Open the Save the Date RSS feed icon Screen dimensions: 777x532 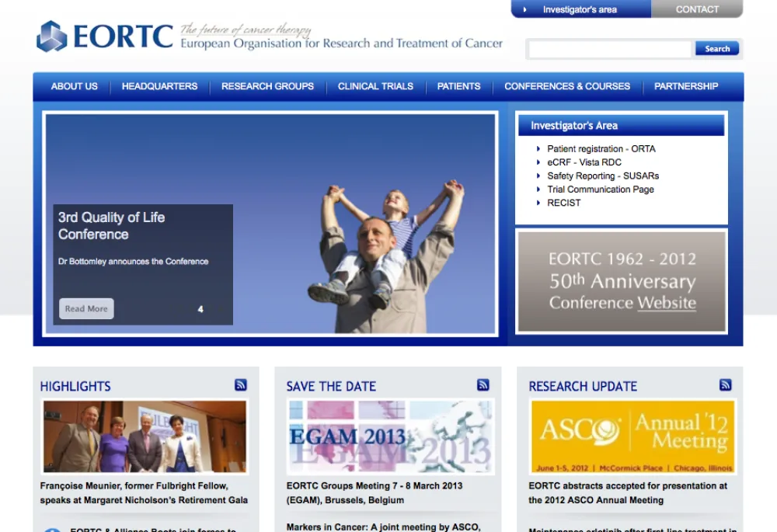483,385
